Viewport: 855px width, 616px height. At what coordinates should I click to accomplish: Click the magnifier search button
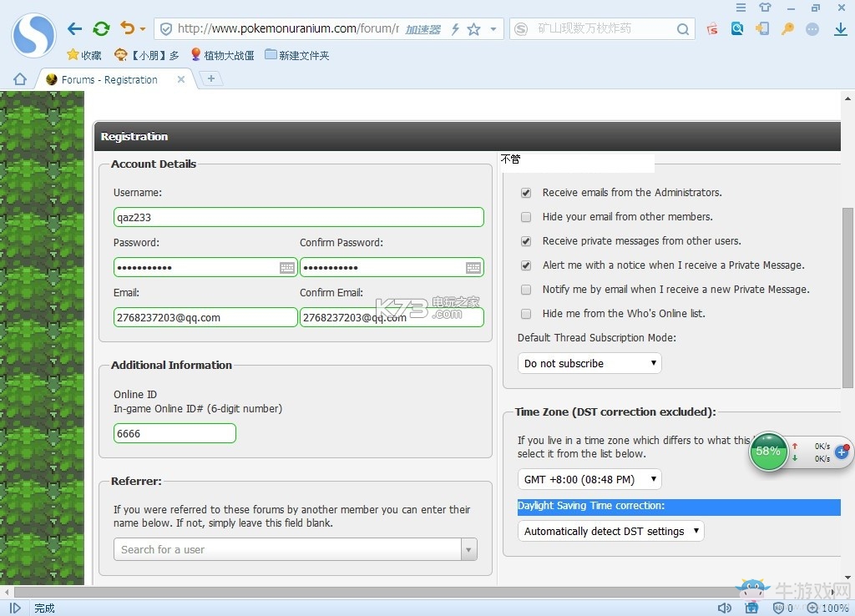(683, 29)
